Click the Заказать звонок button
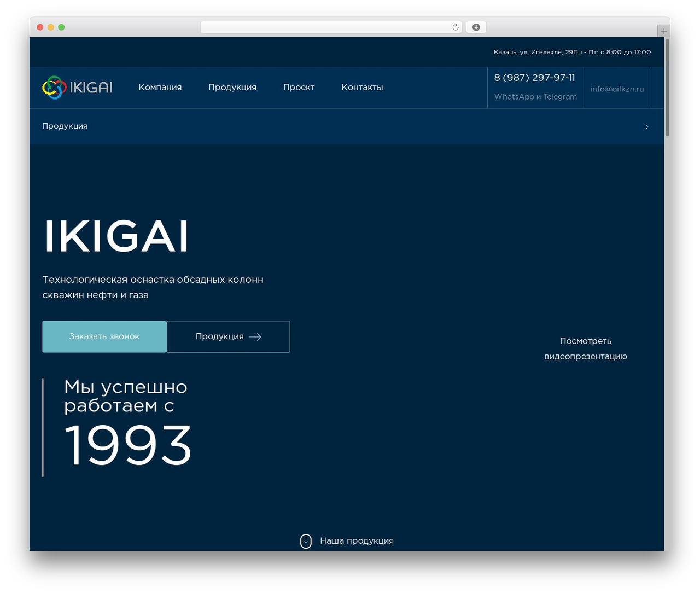The image size is (700, 593). coord(104,336)
